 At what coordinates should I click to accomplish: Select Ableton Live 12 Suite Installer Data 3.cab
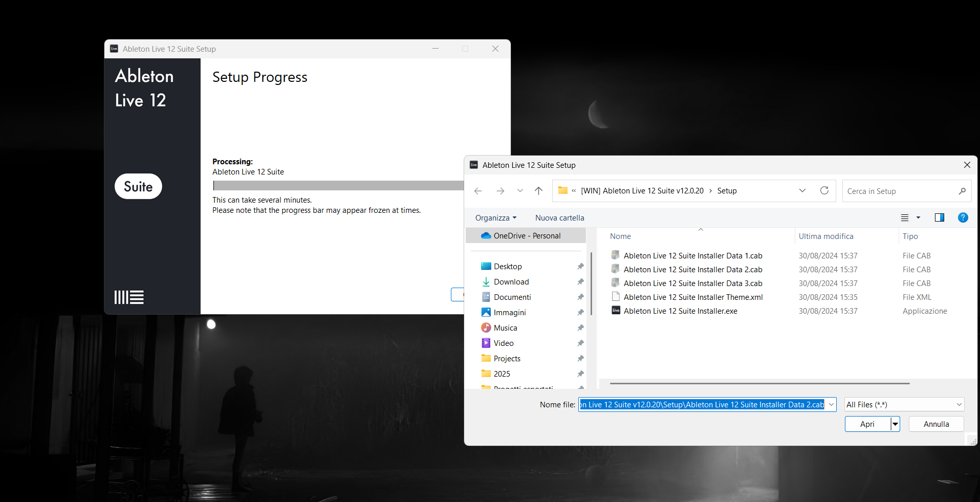(693, 283)
